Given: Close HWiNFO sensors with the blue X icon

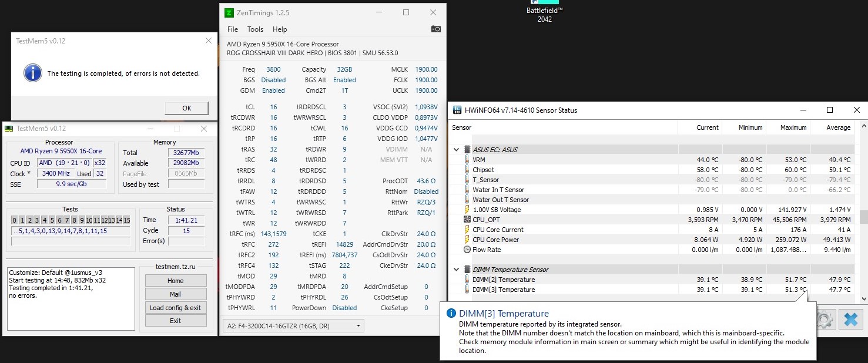Looking at the screenshot, I should pos(850,320).
